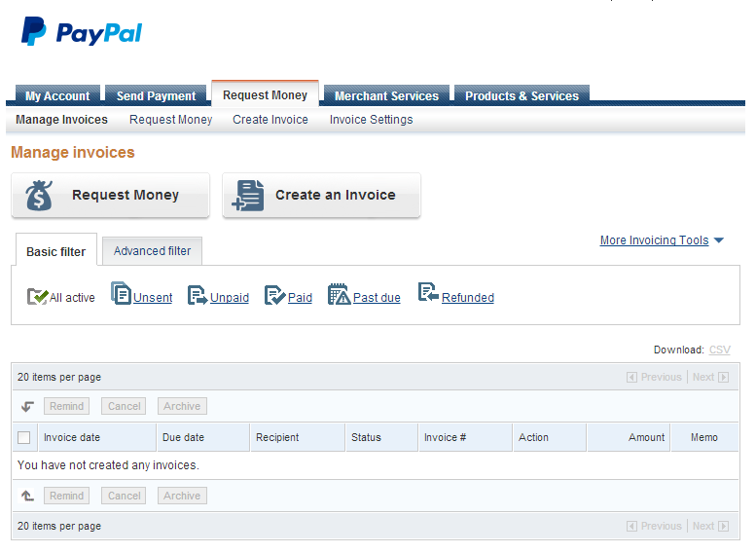Click the bottom Cancel button

click(124, 496)
